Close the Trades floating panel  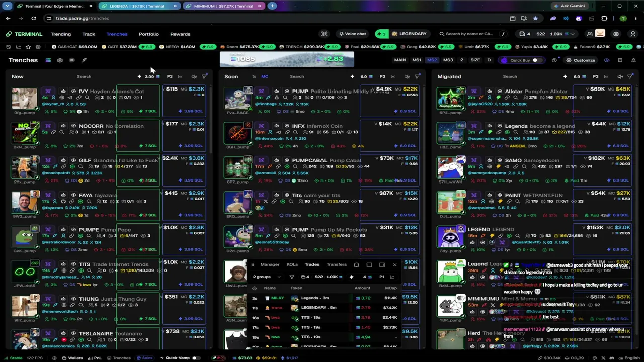click(394, 265)
